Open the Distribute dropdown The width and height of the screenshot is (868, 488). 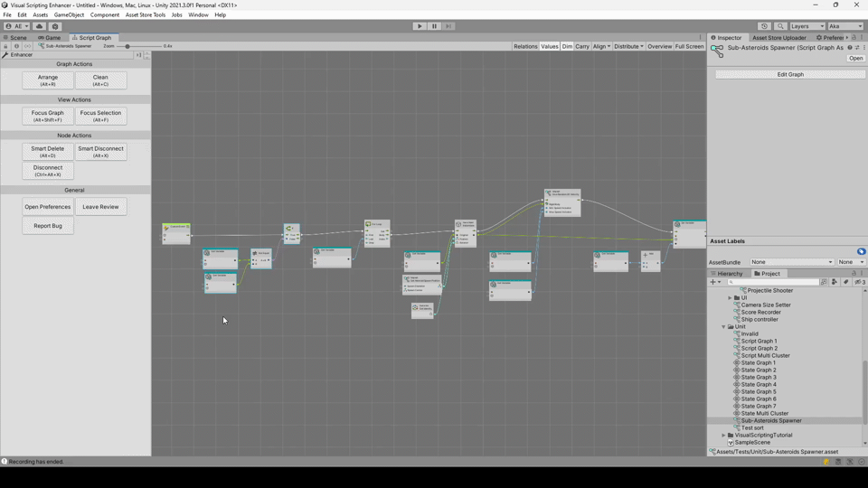629,46
